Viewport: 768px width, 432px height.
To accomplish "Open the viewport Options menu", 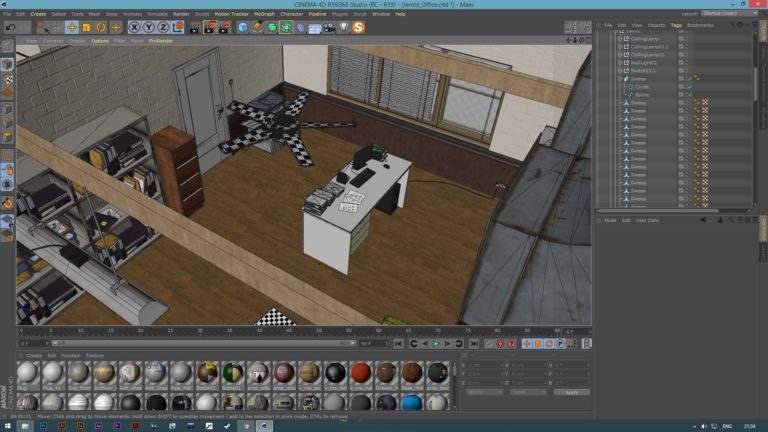I will click(100, 41).
